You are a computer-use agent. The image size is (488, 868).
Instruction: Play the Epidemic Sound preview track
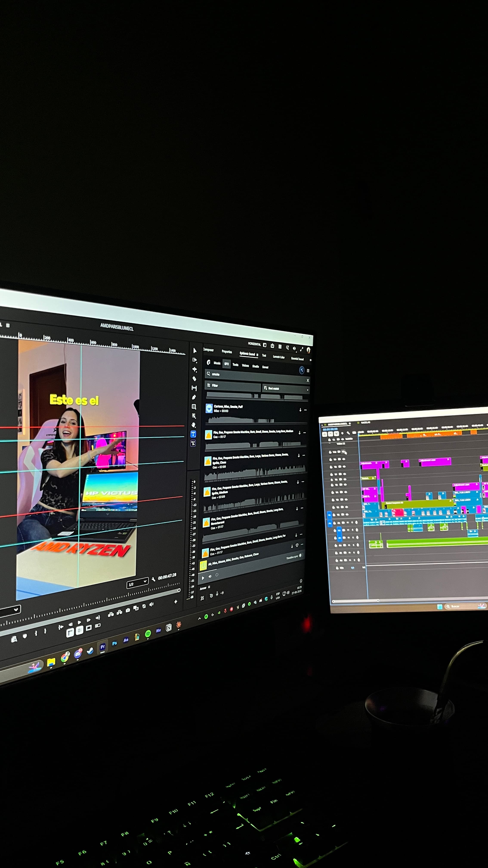(x=203, y=578)
